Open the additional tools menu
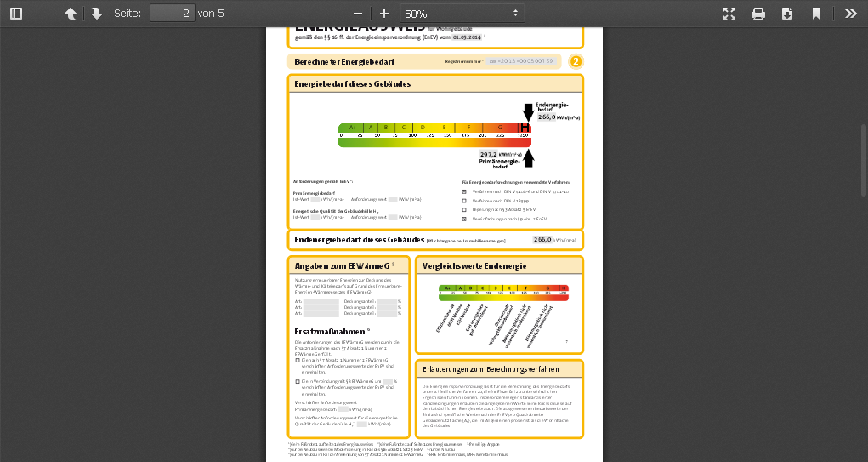The width and height of the screenshot is (868, 462). (x=851, y=14)
